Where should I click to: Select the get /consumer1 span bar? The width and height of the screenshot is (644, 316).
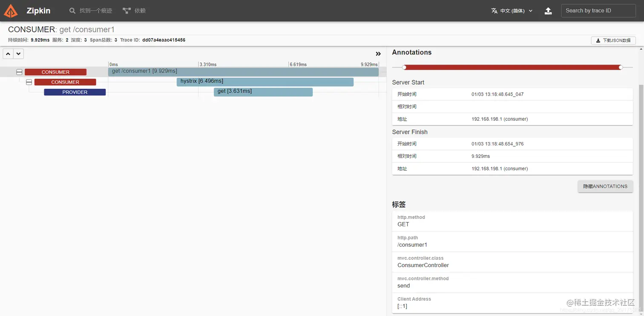243,72
